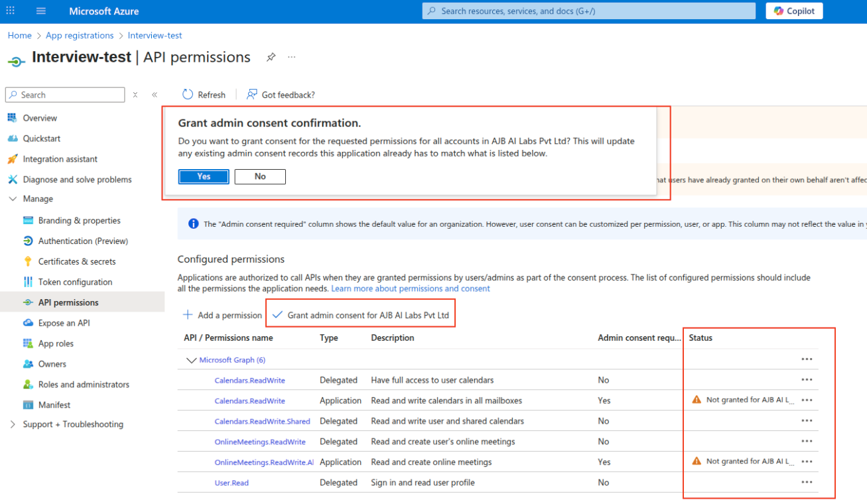Clear the sidebar search with X icon

click(x=135, y=95)
